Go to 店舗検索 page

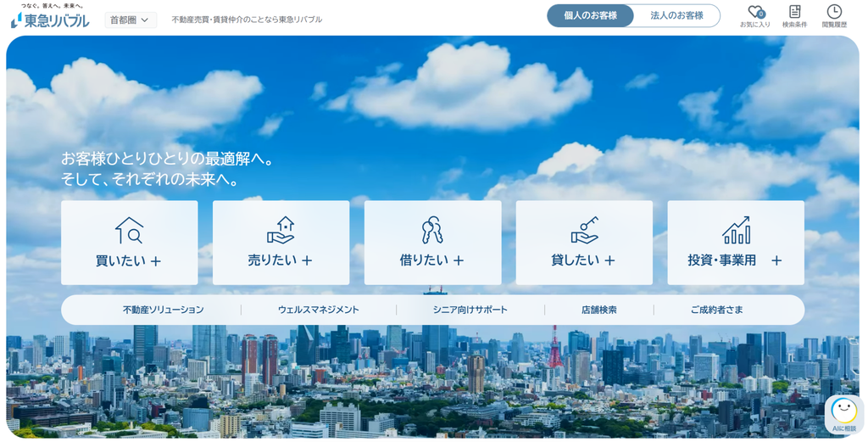click(x=599, y=311)
